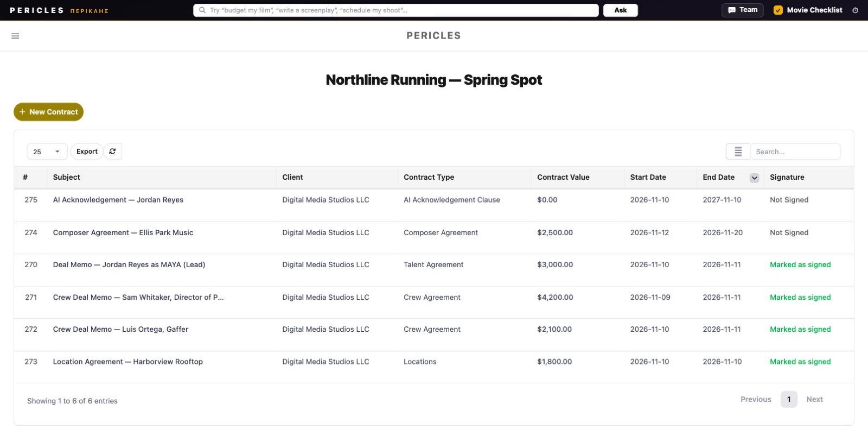
Task: Click the Ask button
Action: (621, 10)
